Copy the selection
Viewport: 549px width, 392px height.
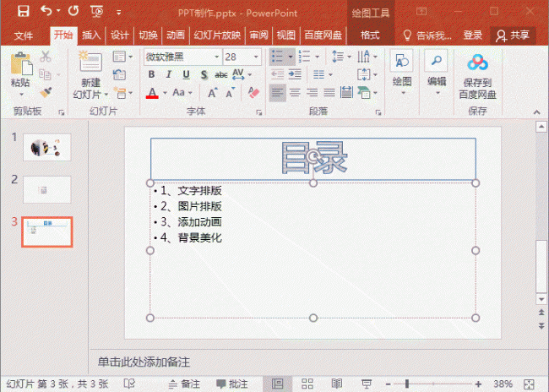point(45,74)
